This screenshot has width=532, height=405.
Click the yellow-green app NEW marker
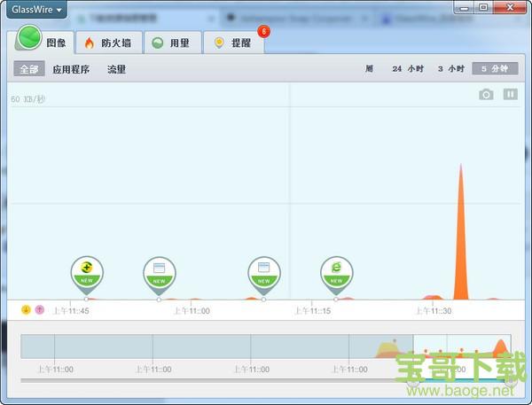pyautogui.click(x=87, y=275)
